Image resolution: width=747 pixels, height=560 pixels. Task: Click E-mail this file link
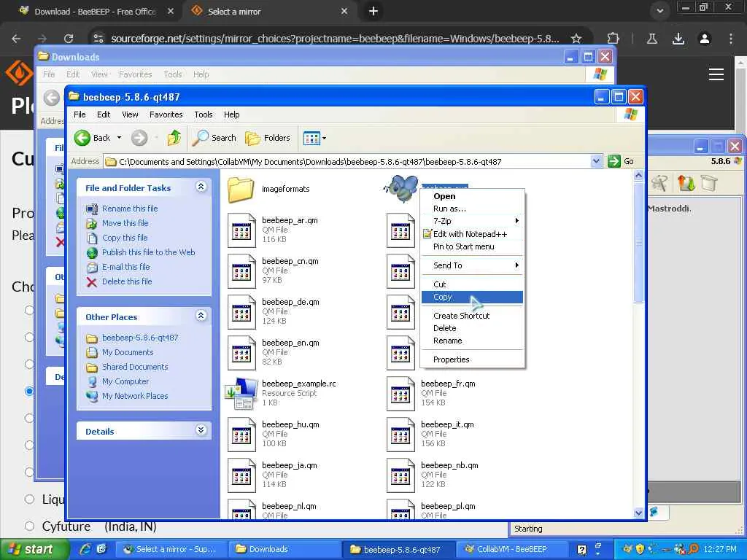[x=125, y=267]
